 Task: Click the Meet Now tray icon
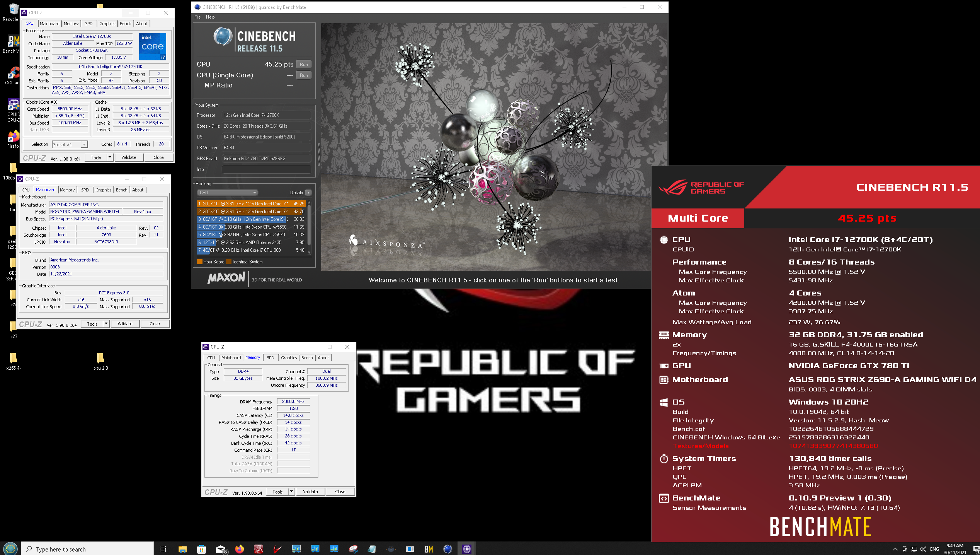pos(905,549)
